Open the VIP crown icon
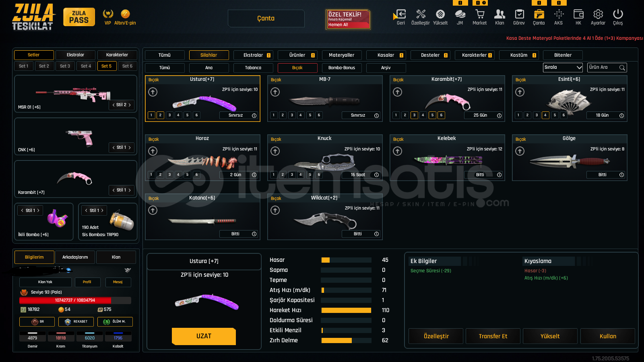 (x=108, y=14)
